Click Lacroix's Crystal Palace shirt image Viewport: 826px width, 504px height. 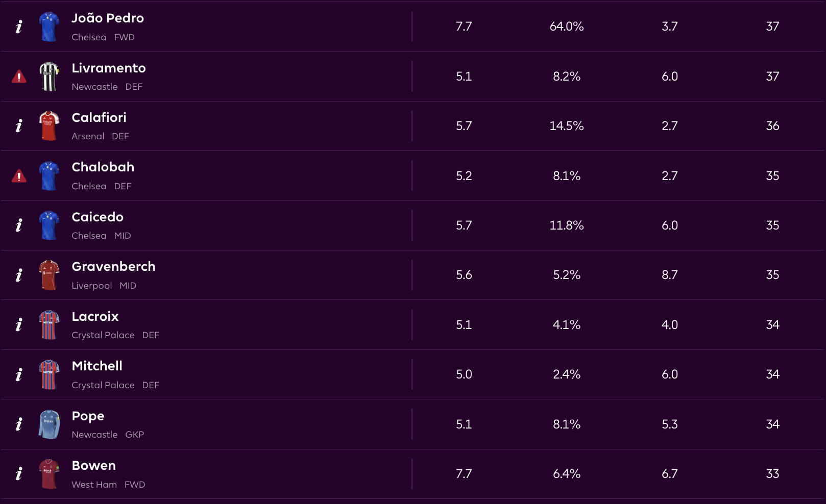click(49, 325)
